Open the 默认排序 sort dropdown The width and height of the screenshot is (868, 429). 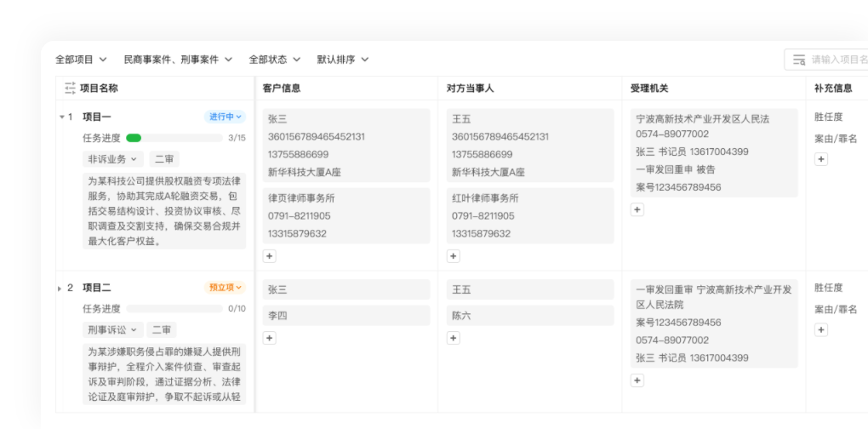pyautogui.click(x=343, y=60)
